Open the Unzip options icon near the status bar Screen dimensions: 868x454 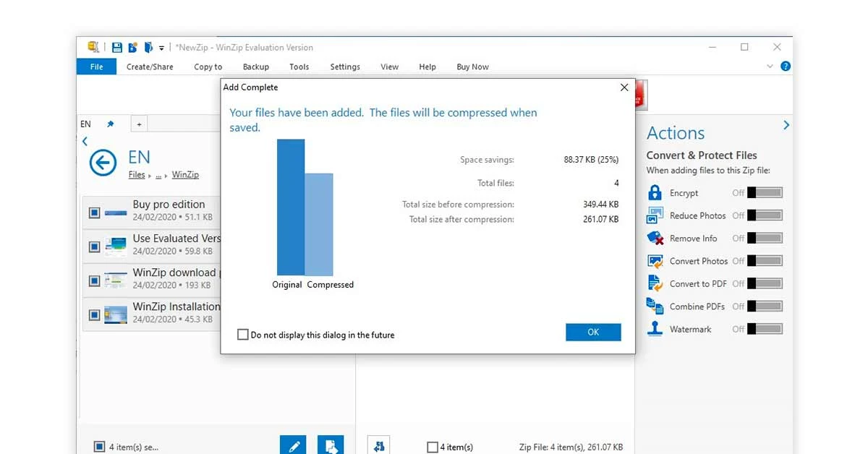pyautogui.click(x=379, y=446)
